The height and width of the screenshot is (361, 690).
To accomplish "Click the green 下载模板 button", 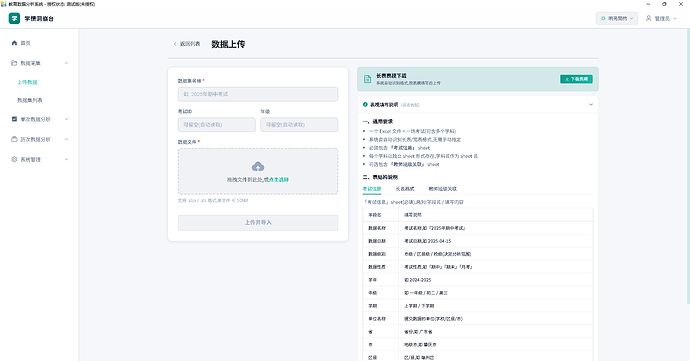I will tap(576, 79).
